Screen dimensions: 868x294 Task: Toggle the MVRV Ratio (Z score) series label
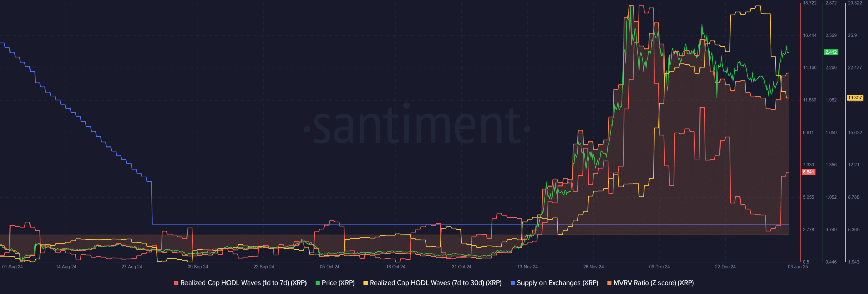[653, 283]
